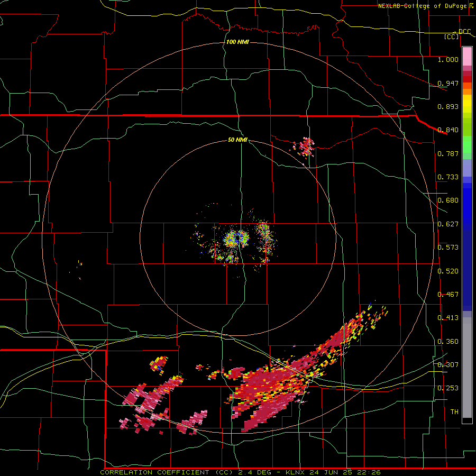Click the Correlation Coefficient KLNX caption
The height and width of the screenshot is (476, 476).
click(240, 472)
